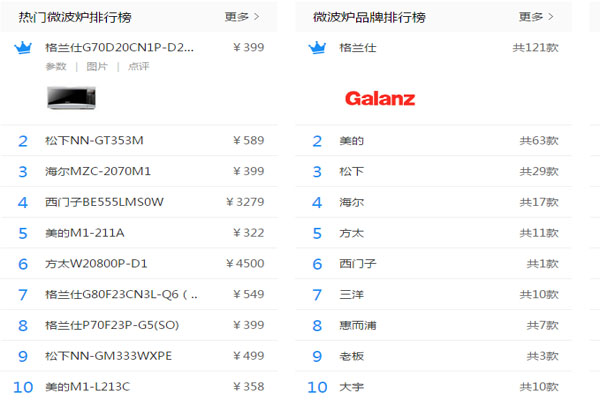
Task: Click the crown icon beside brand 格兰仕
Action: click(317, 48)
